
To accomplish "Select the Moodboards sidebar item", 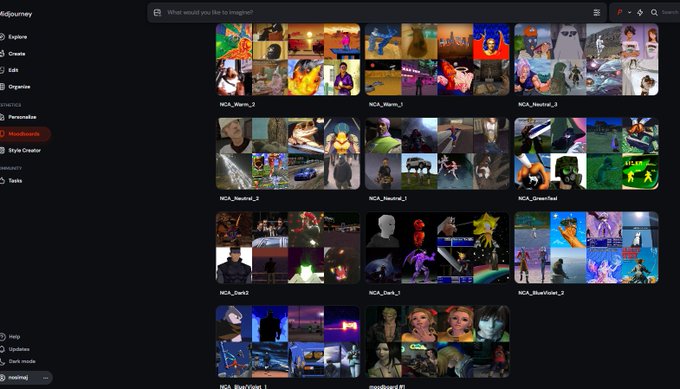I will click(x=24, y=134).
